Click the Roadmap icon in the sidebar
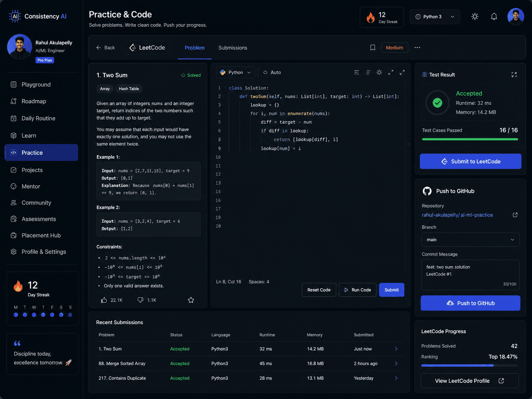Viewport: 532px width, 399px height. 14,101
